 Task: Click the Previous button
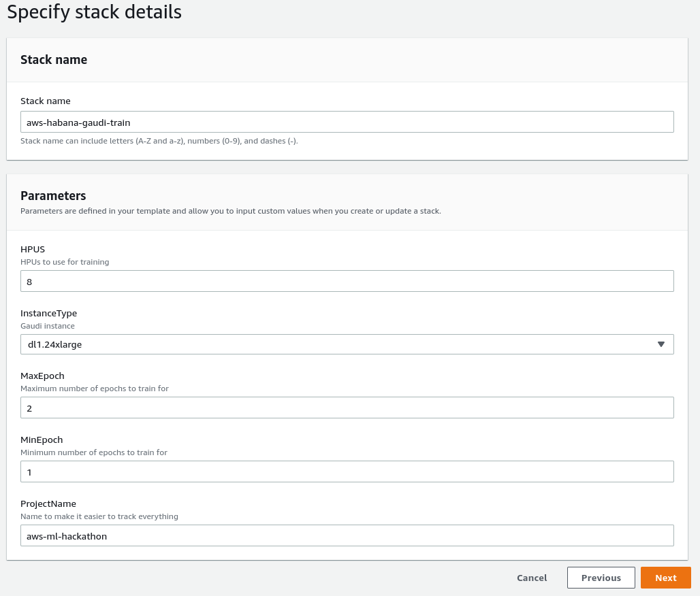[601, 578]
